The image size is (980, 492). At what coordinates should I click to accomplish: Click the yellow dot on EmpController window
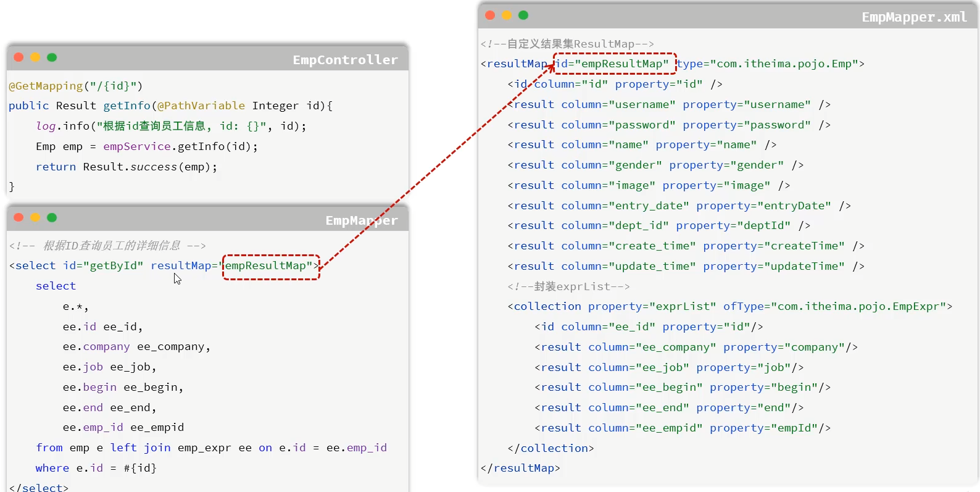click(x=35, y=57)
